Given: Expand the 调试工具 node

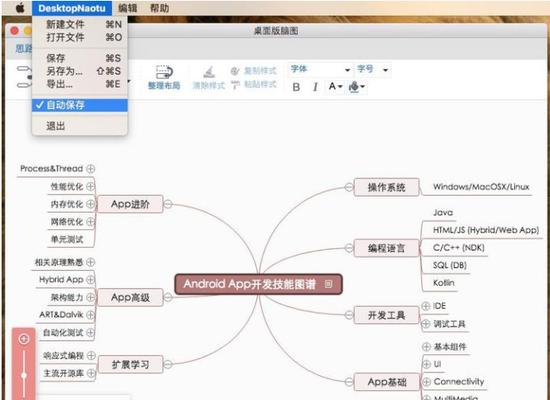Looking at the screenshot, I should 426,324.
